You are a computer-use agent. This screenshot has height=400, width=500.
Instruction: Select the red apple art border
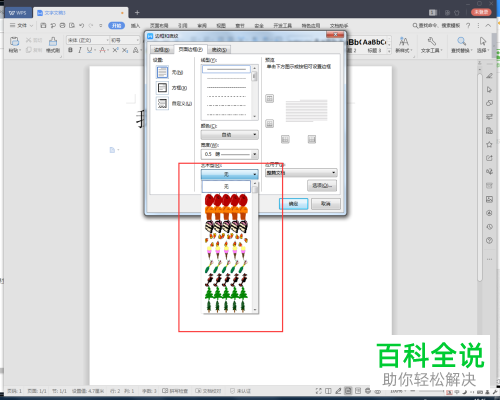click(226, 200)
